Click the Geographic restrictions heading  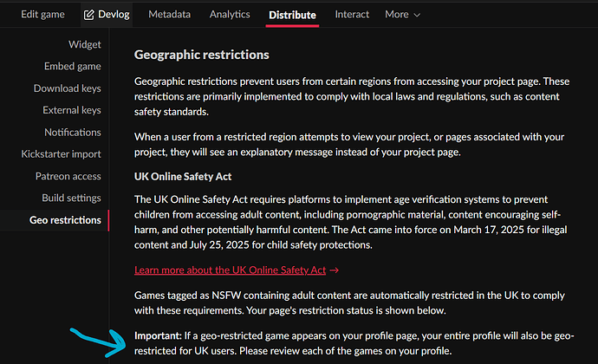[x=201, y=55]
